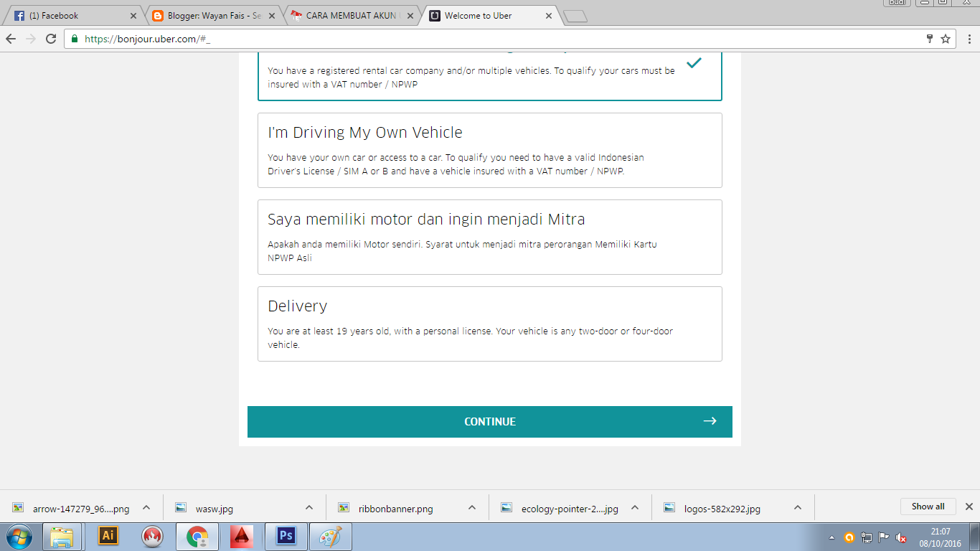Click the saved password key icon
980x551 pixels.
(930, 39)
